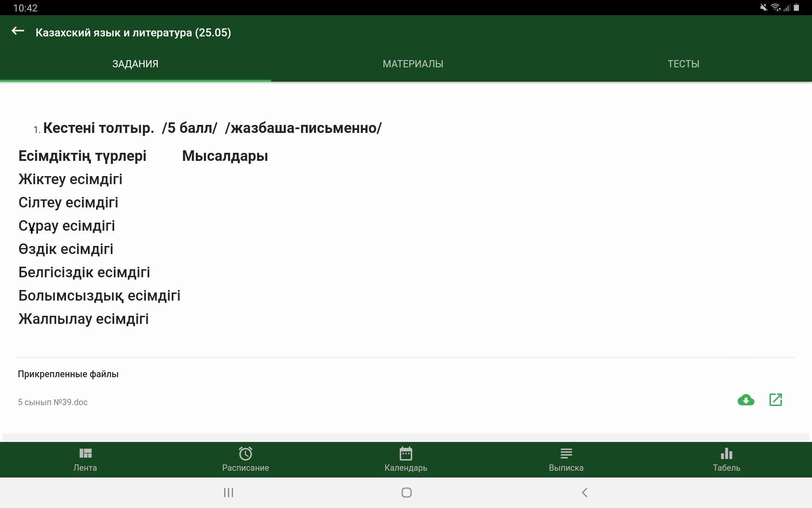Screen dimensions: 812x508
Task: Tap the Казахский язык и литература title
Action: tap(133, 33)
